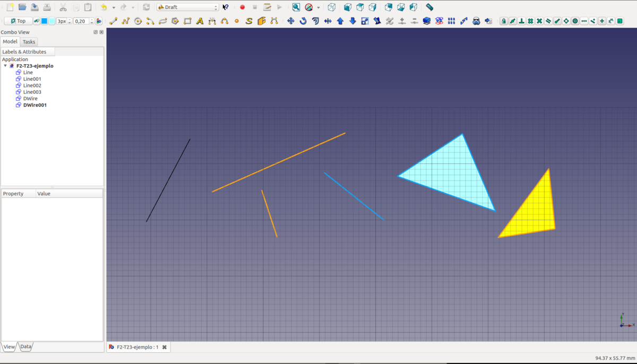Select DWire001 in the model tree

click(35, 105)
